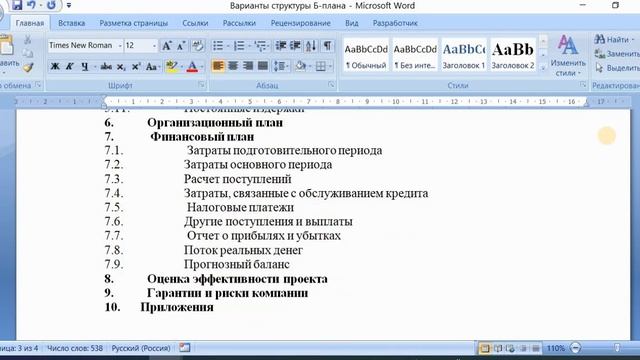Open the Разметка страницы tab
The width and height of the screenshot is (640, 360).
pyautogui.click(x=133, y=23)
